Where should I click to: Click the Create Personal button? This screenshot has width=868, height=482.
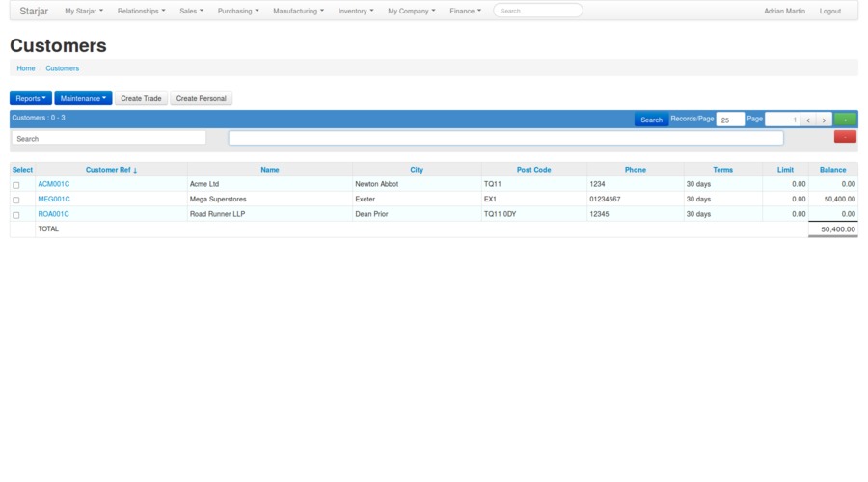pos(201,98)
